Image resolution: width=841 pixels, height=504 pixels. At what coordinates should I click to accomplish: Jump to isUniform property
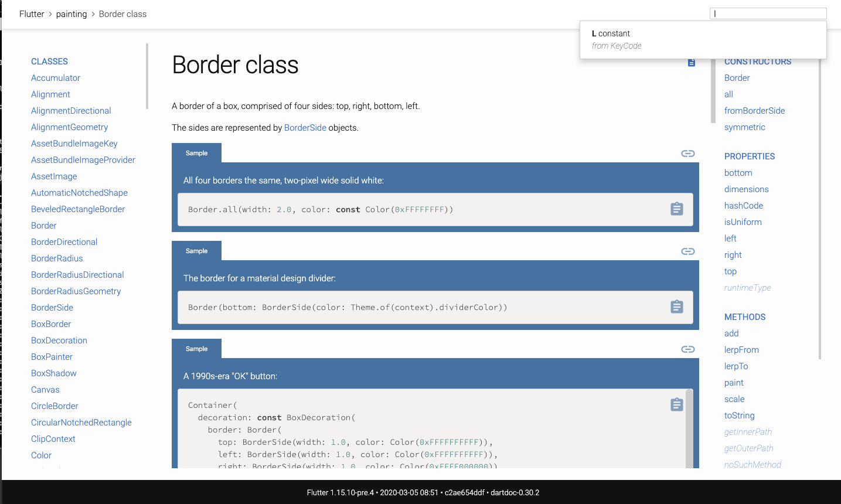(743, 222)
